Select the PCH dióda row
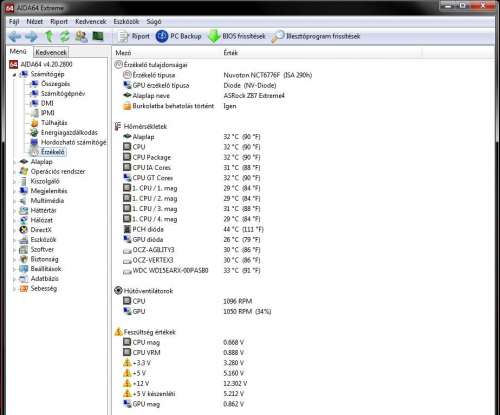The height and width of the screenshot is (415, 500). tap(193, 229)
